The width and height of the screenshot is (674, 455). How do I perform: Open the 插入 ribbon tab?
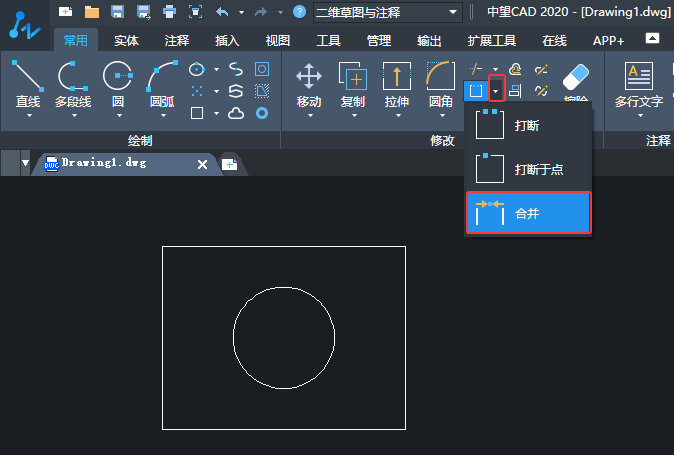tap(227, 40)
